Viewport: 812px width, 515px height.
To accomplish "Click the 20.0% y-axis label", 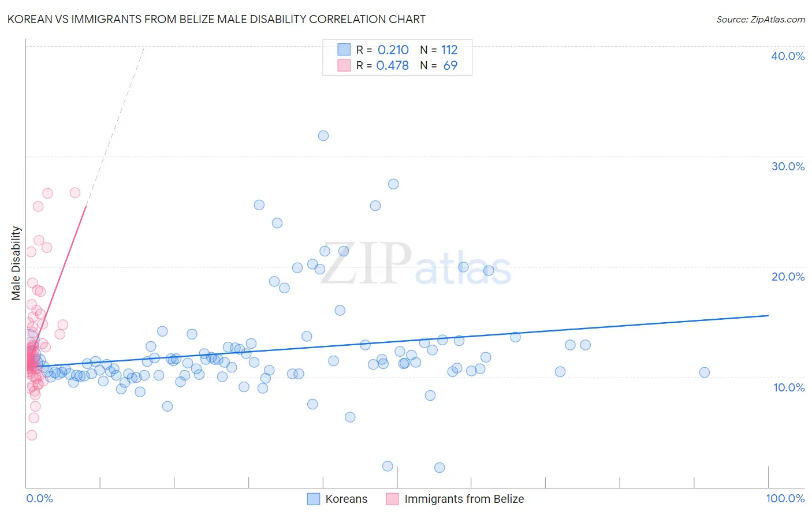I will (x=788, y=277).
